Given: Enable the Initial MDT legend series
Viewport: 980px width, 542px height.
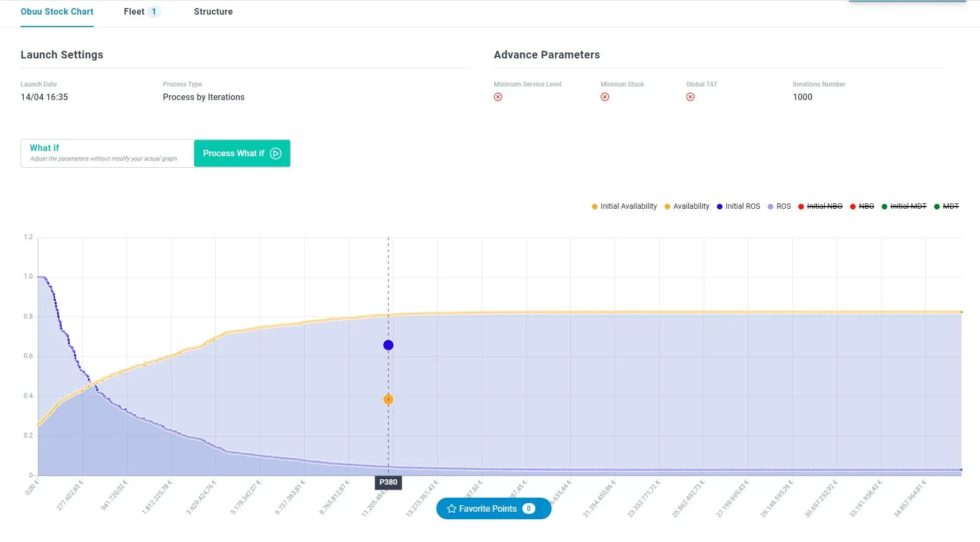Looking at the screenshot, I should [904, 206].
